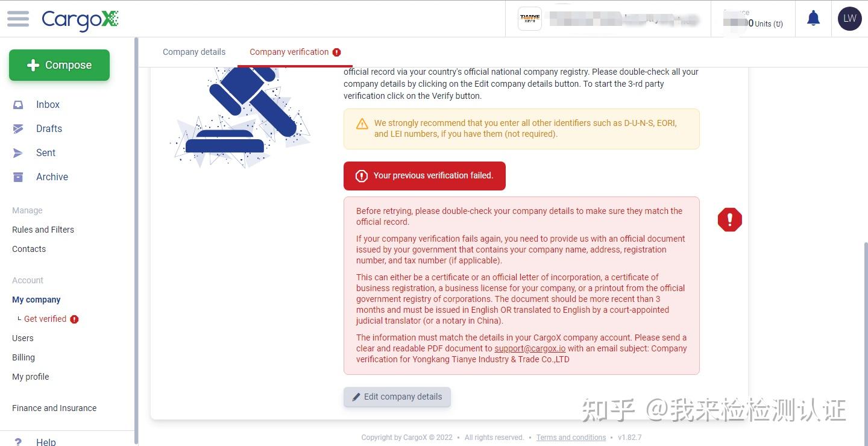Screen dimensions: 868x446
Task: Open the hamburger menu icon
Action: [x=18, y=19]
